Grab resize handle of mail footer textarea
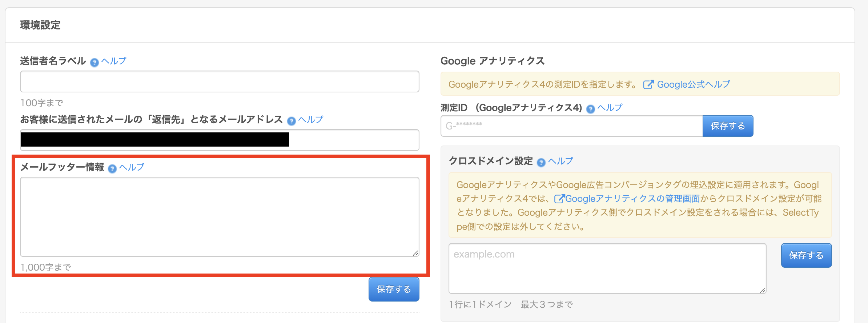Screen dimensions: 868x323 click(x=415, y=253)
